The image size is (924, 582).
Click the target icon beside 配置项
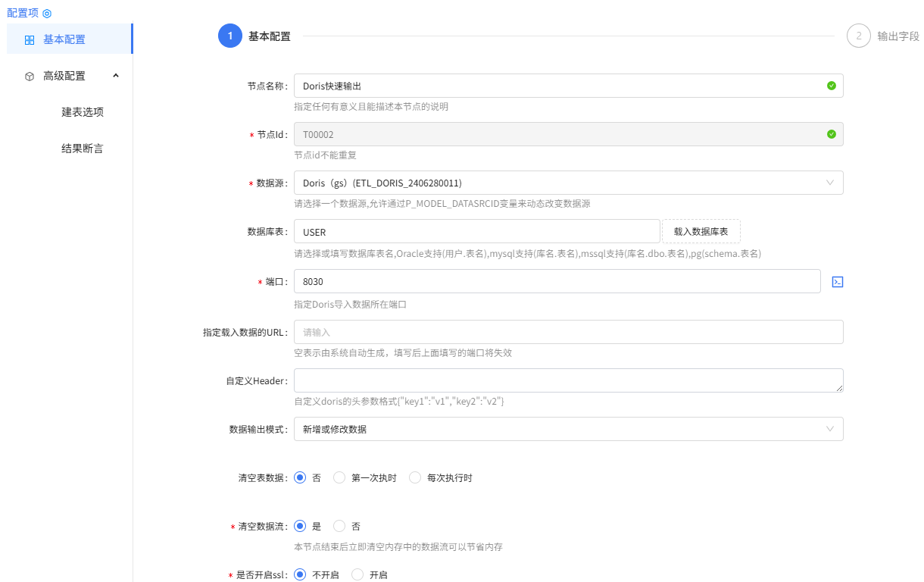[47, 12]
